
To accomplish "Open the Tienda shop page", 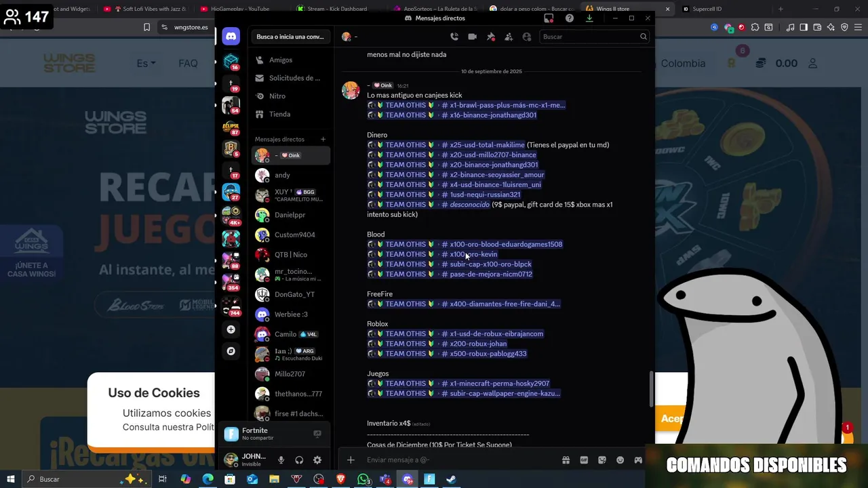I will pyautogui.click(x=290, y=114).
